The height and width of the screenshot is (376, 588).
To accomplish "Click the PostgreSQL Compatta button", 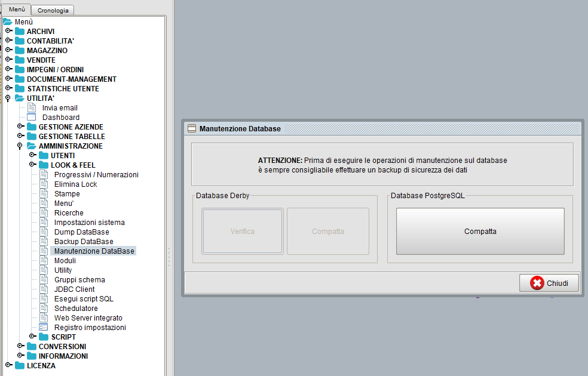I will pyautogui.click(x=480, y=232).
